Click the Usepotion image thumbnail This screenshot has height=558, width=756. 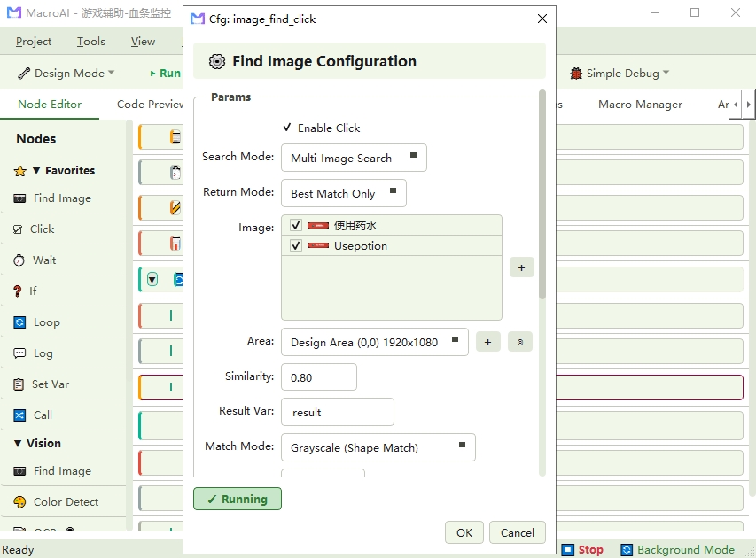318,245
